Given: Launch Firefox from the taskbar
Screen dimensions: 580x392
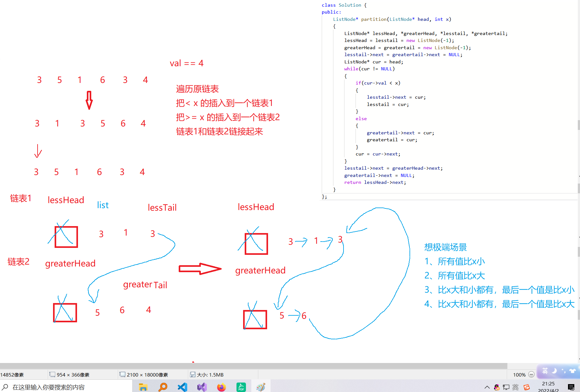Looking at the screenshot, I should (222, 387).
